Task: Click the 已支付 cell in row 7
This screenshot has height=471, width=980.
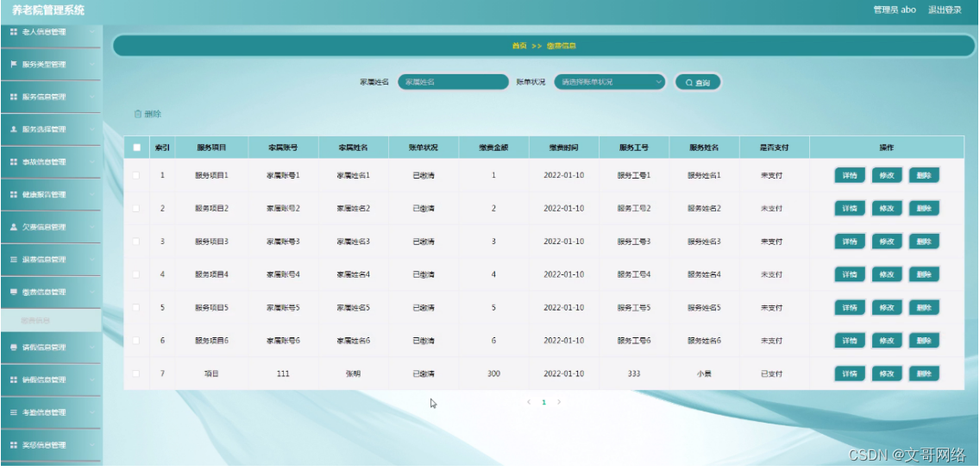Action: point(771,374)
